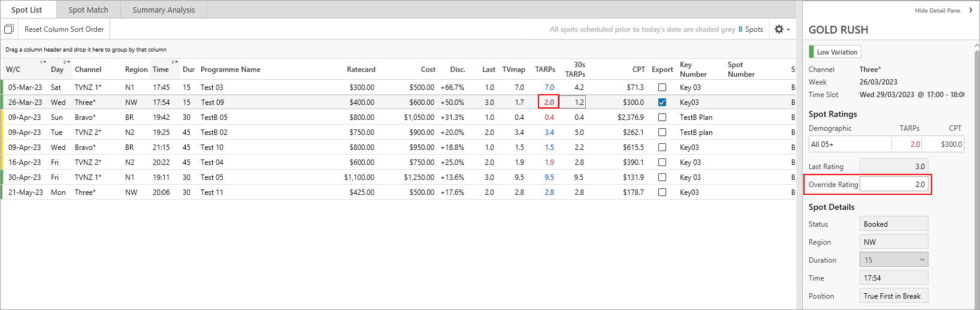Click the select-all copy icon beside Reset Column Sort Order
Image resolution: width=980 pixels, height=310 pixels.
9,29
